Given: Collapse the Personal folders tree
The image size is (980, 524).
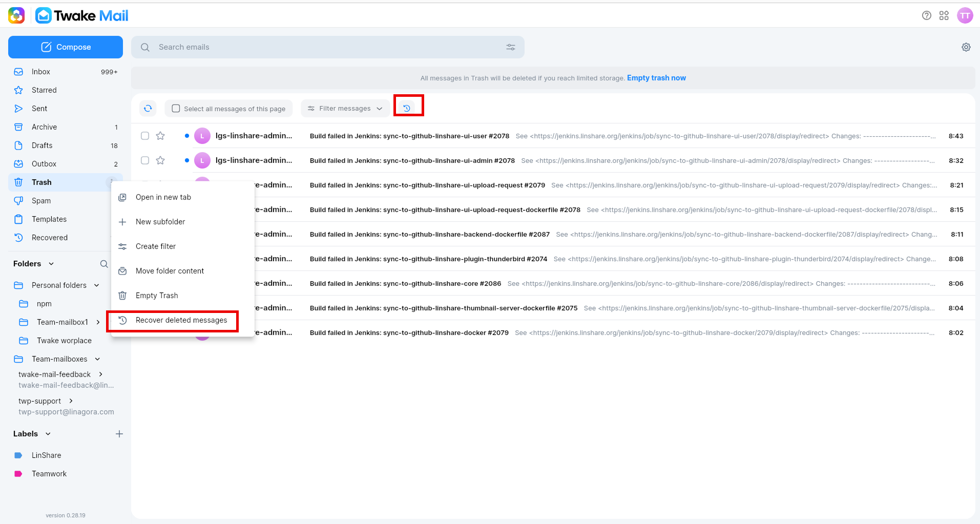Looking at the screenshot, I should [x=97, y=285].
